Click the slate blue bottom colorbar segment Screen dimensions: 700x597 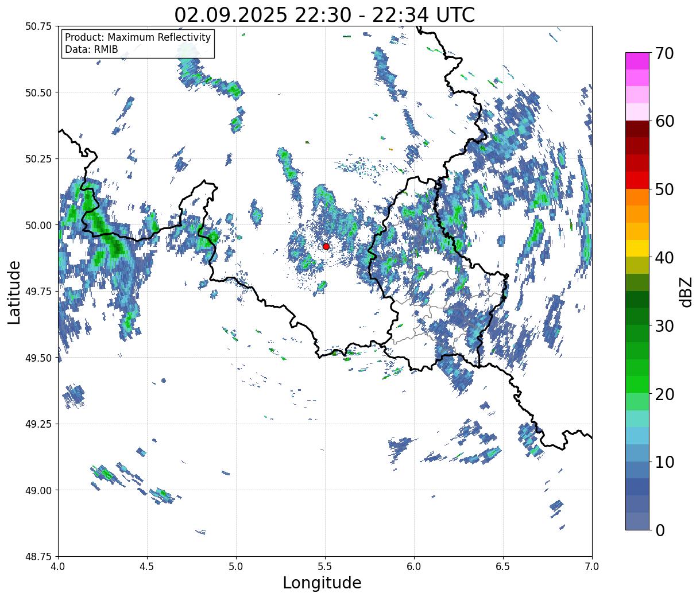pyautogui.click(x=637, y=521)
